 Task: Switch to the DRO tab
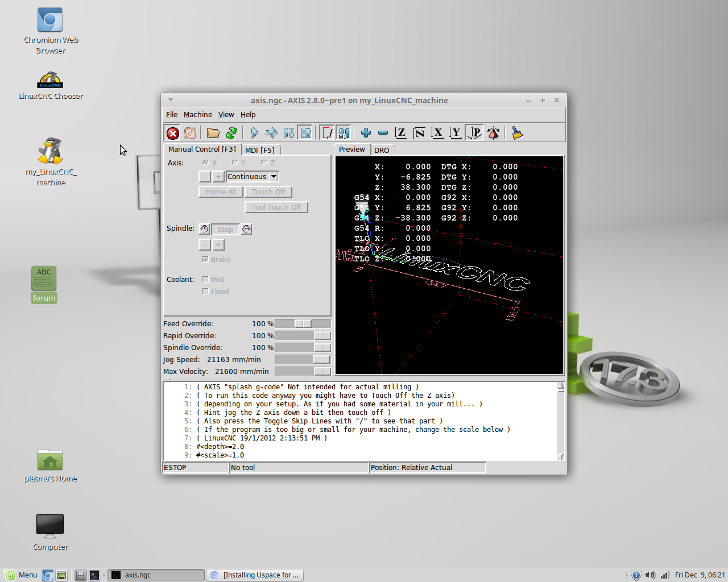[382, 149]
